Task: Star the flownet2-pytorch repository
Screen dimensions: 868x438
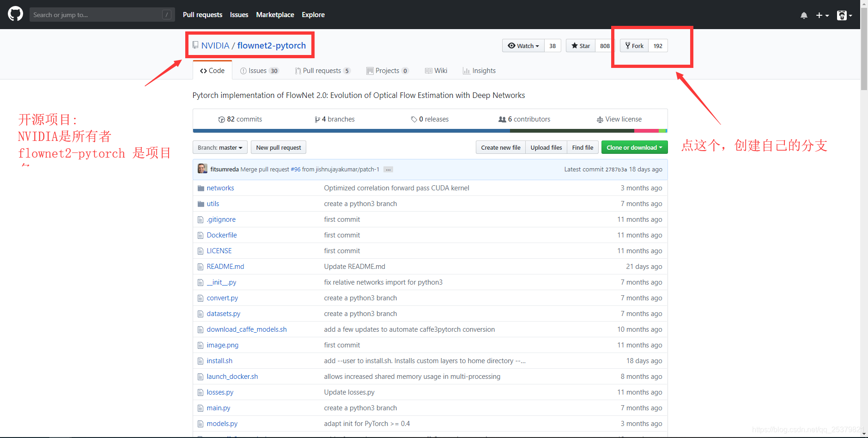Action: click(x=581, y=46)
